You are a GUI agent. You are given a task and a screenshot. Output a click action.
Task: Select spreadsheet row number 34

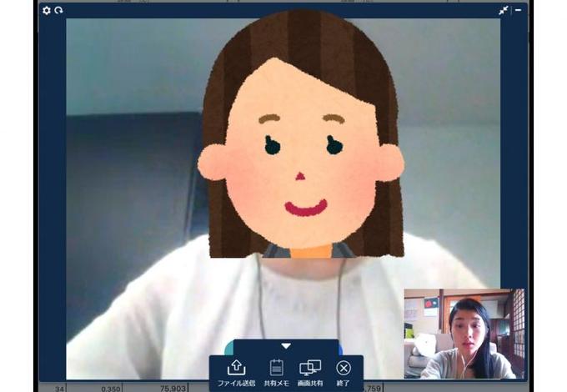click(x=60, y=389)
